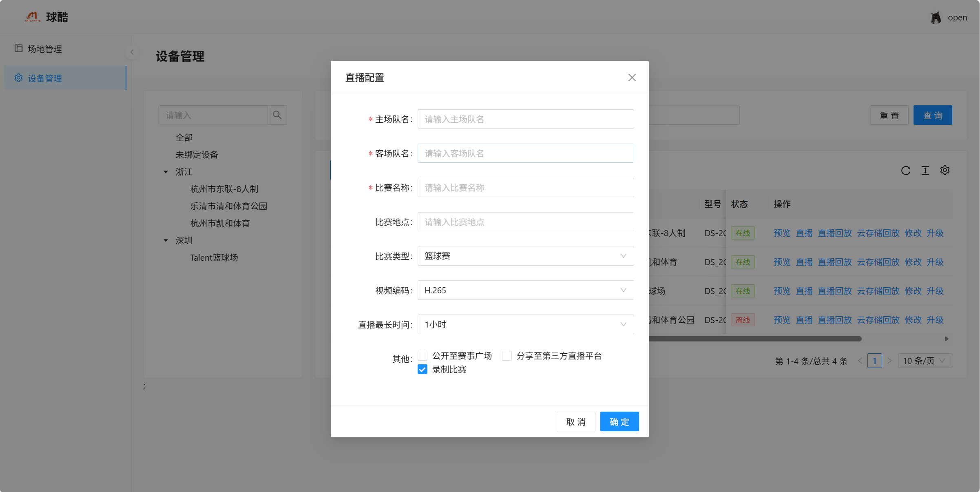Image resolution: width=980 pixels, height=492 pixels.
Task: Click the 预览 link in the first row
Action: pos(782,233)
